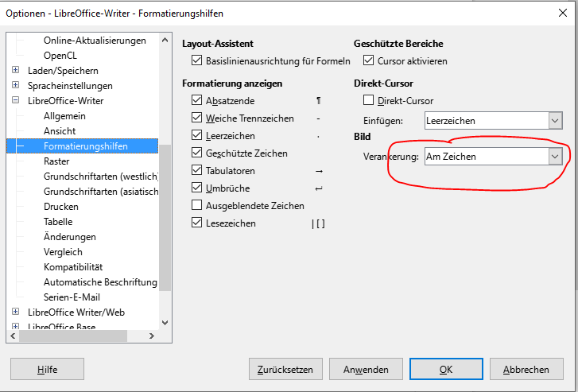Select Automatische Beschriftung entry
This screenshot has width=578, height=392.
click(100, 282)
